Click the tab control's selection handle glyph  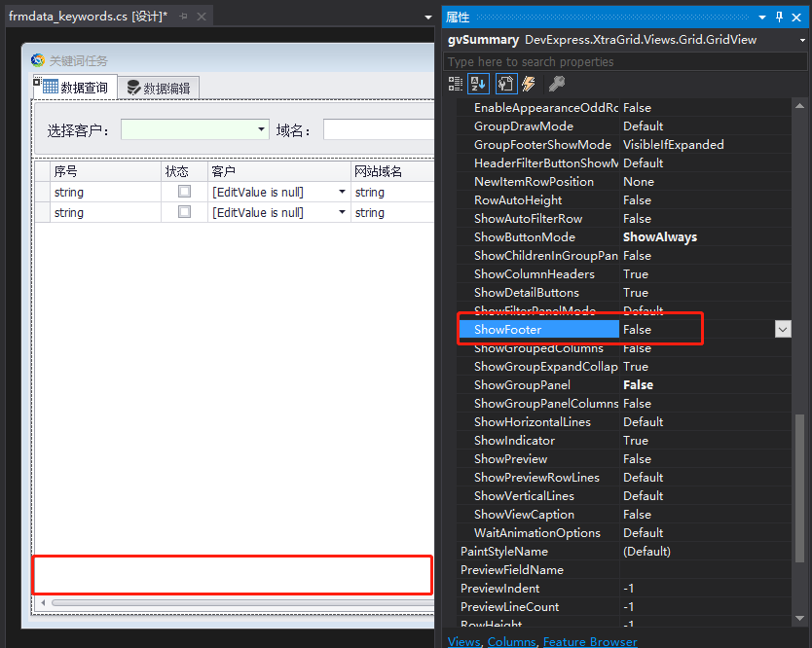tap(37, 82)
